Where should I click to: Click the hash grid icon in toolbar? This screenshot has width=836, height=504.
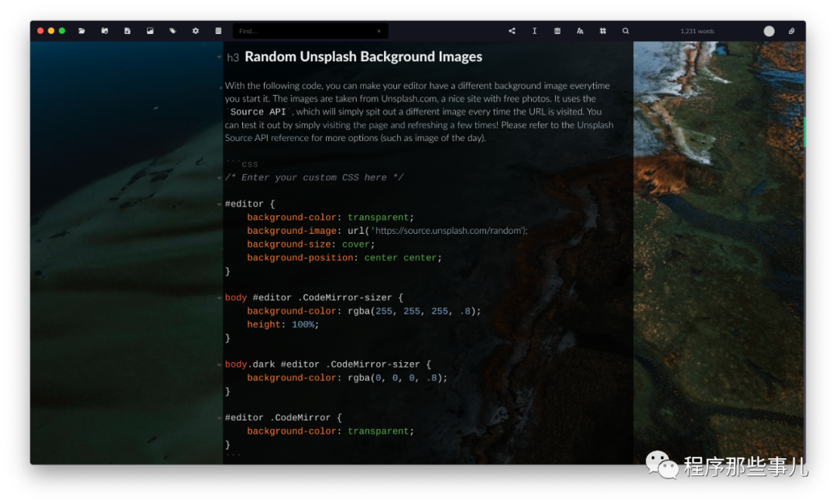603,31
